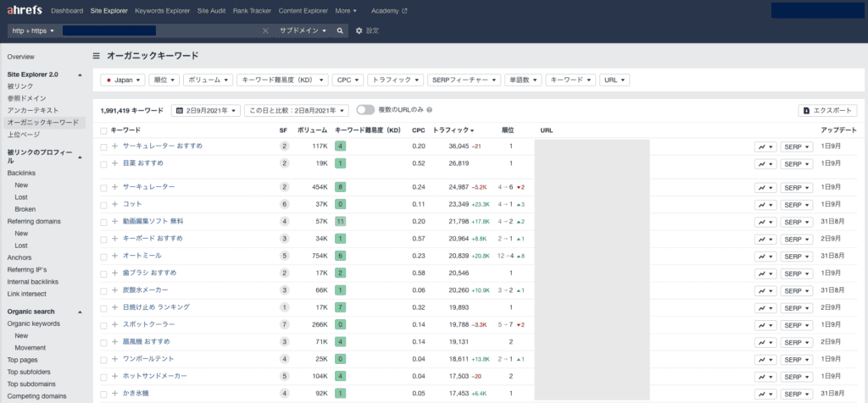The image size is (868, 403).
Task: Check the サーキュレーター おすすめ row checkbox
Action: tap(103, 147)
